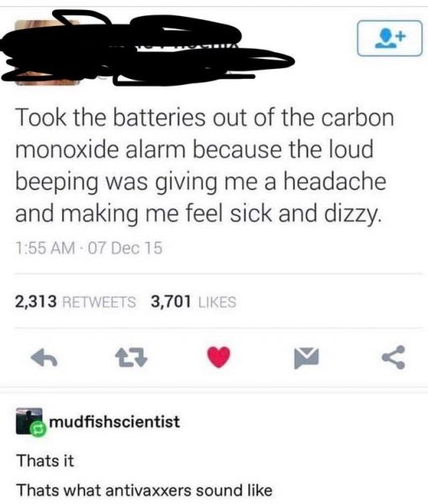View the 2,313 Retweets list
428x504 pixels.
click(x=76, y=302)
